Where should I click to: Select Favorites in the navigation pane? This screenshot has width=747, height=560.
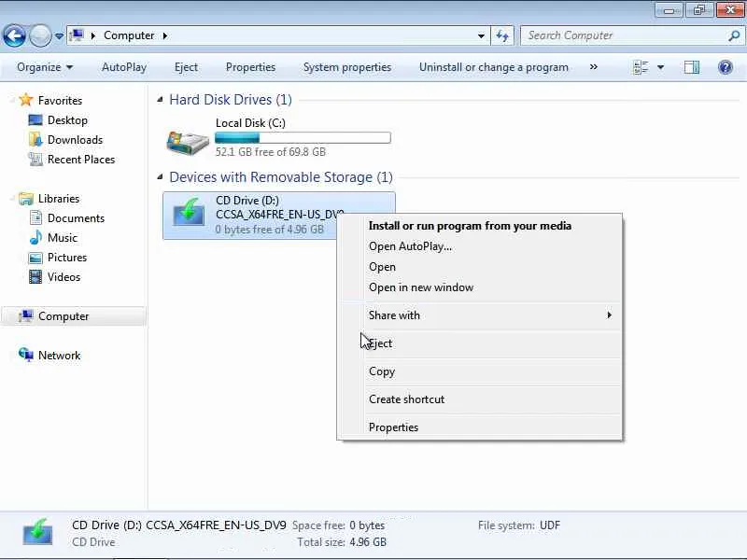(60, 101)
